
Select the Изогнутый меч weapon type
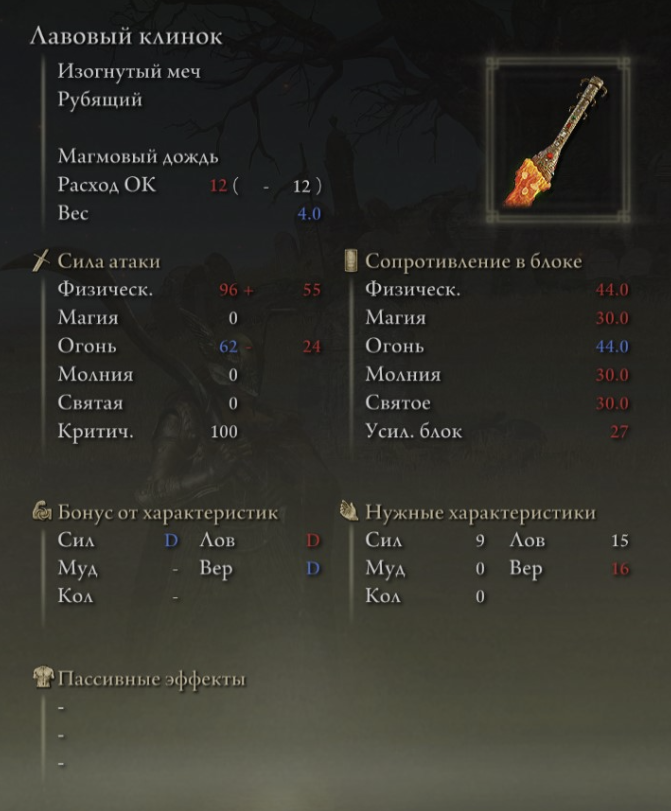click(x=129, y=71)
